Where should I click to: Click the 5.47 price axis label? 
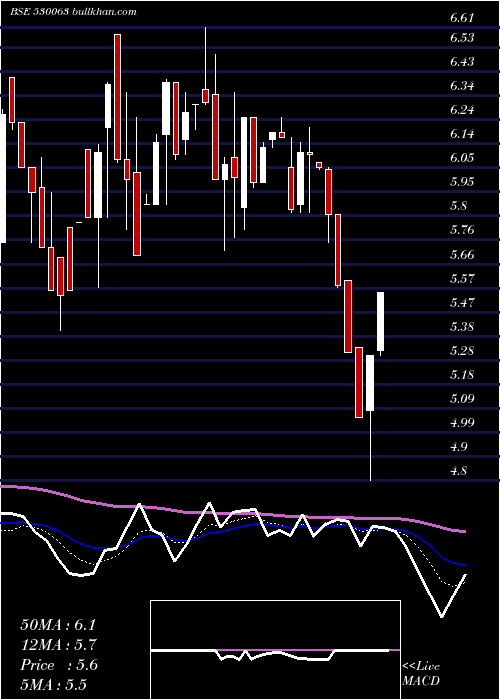point(461,303)
